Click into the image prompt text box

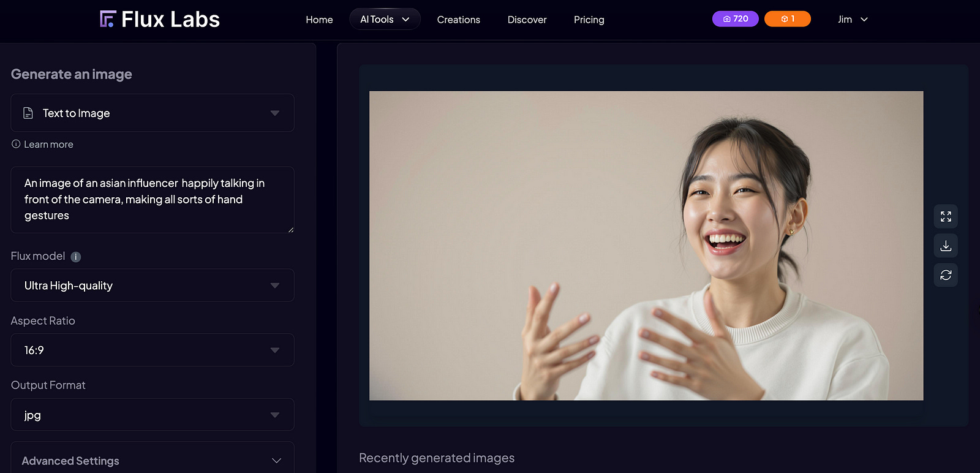click(153, 200)
